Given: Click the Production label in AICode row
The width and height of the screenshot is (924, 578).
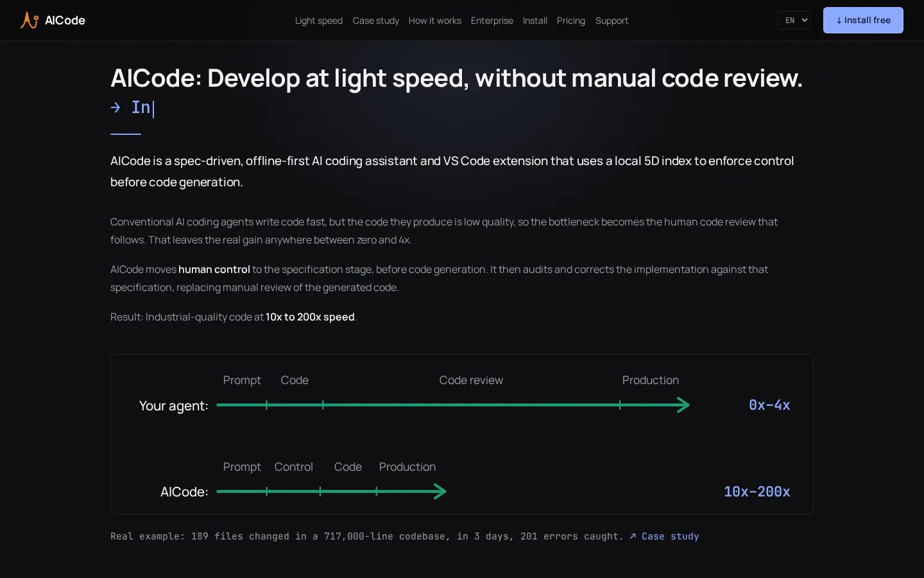Looking at the screenshot, I should tap(407, 467).
